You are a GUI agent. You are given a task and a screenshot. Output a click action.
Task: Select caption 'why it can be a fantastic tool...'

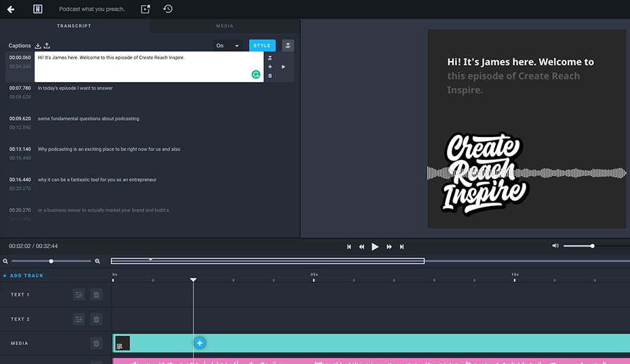click(97, 180)
